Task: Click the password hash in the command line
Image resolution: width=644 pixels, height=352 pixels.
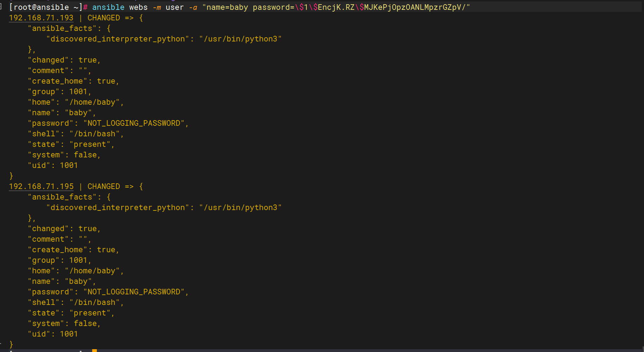Action: (380, 7)
